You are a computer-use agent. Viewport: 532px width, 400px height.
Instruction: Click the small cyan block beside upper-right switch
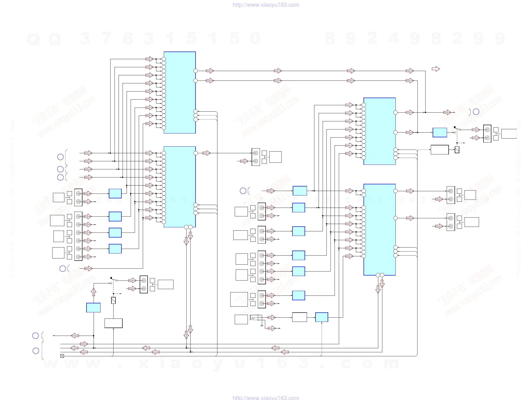pos(440,133)
